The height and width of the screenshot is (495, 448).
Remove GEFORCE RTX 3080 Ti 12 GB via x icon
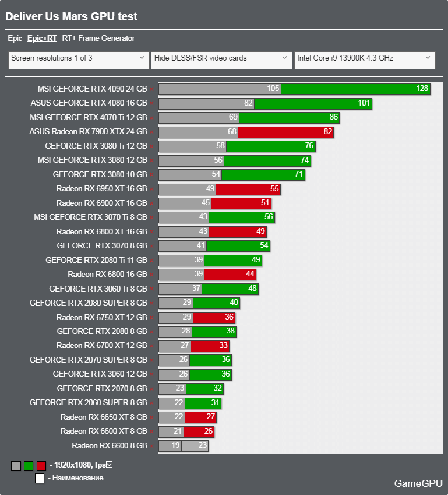pos(151,146)
